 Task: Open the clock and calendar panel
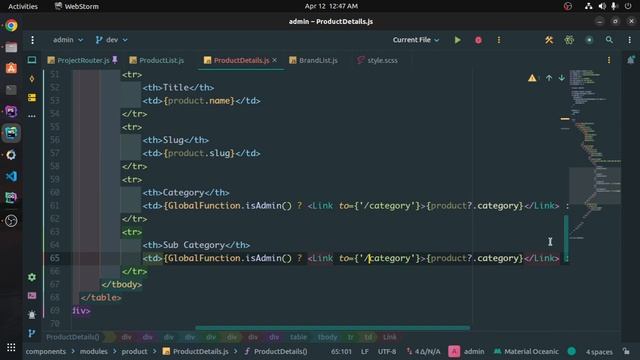point(331,6)
